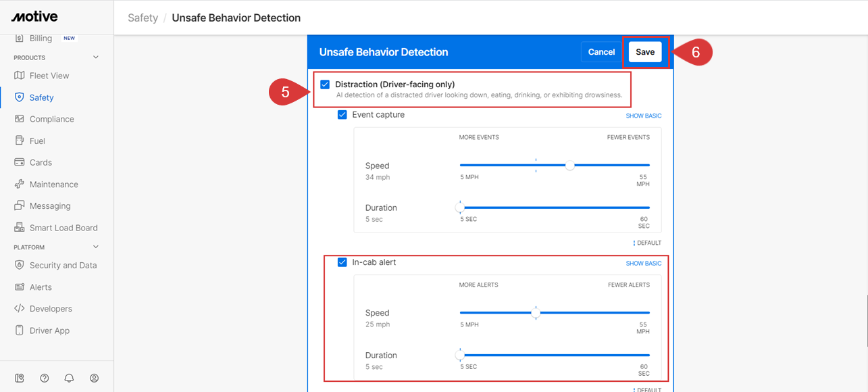Click the Maintenance wrench icon
The image size is (868, 392).
tap(19, 185)
